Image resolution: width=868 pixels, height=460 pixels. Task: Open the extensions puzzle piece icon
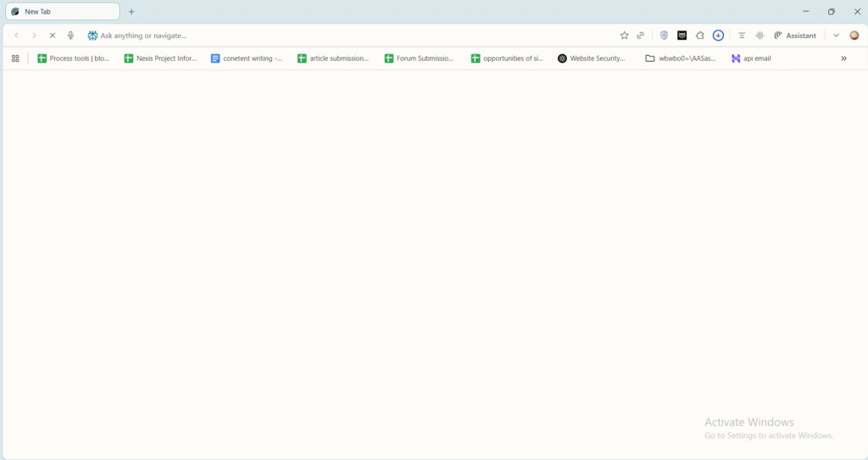coord(700,36)
